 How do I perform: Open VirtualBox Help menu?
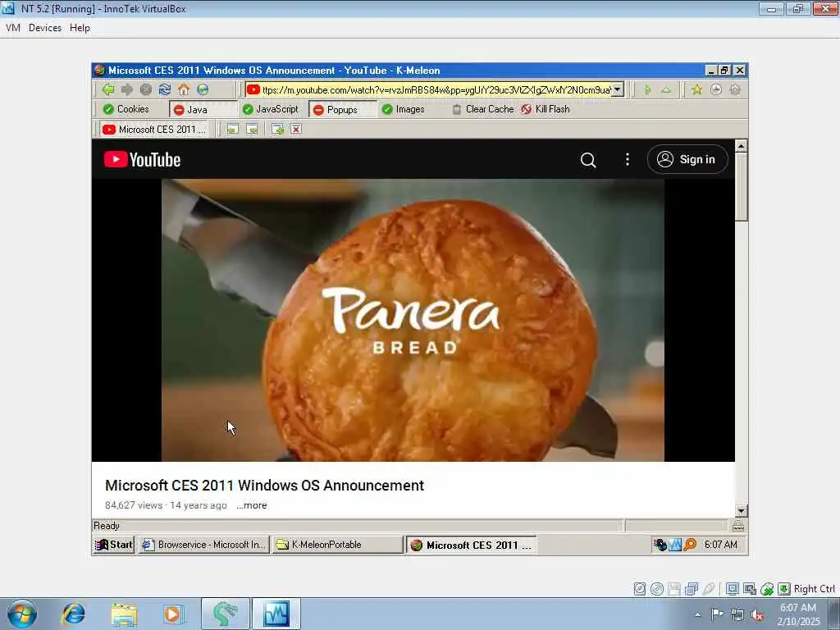pyautogui.click(x=80, y=28)
